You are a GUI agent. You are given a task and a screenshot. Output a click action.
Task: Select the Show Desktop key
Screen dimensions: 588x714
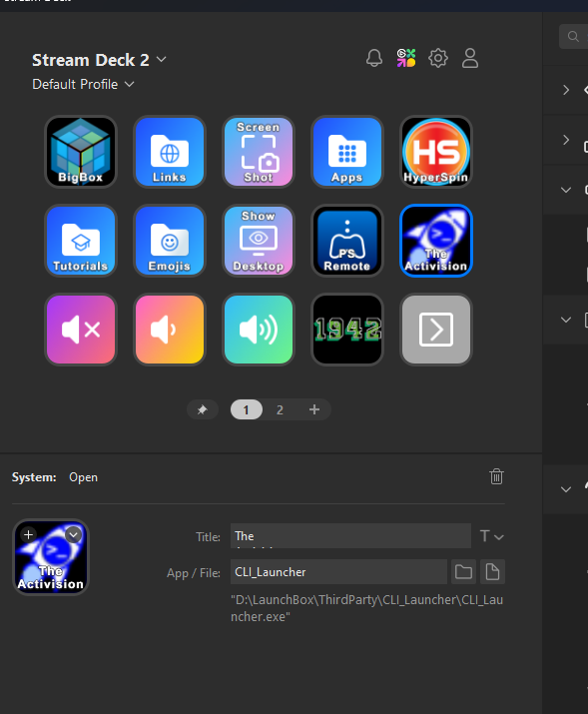coord(259,241)
